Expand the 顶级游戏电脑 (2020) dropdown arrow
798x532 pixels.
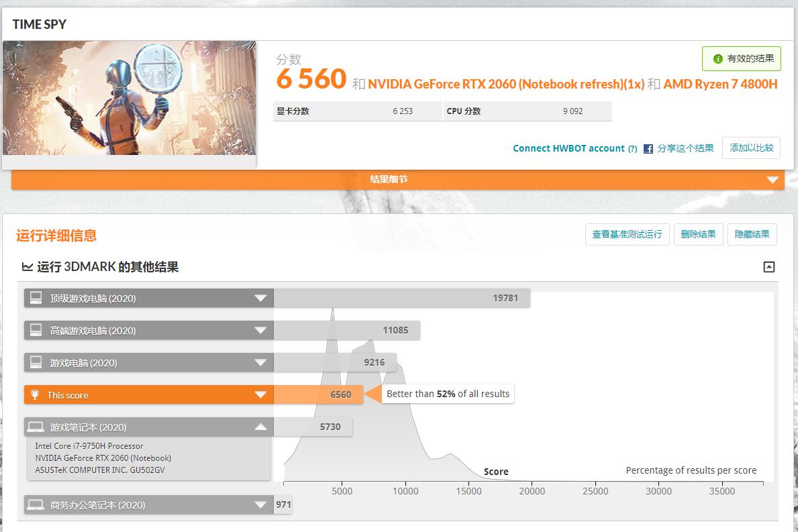[262, 298]
